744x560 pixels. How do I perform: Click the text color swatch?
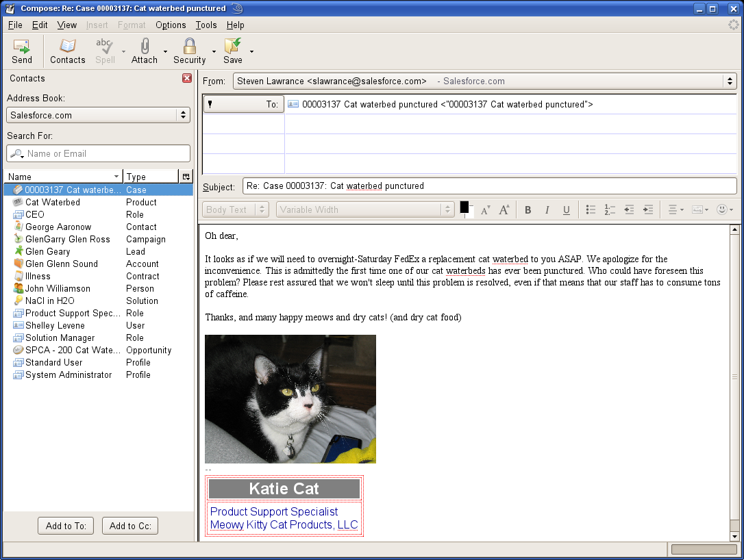[x=464, y=207]
